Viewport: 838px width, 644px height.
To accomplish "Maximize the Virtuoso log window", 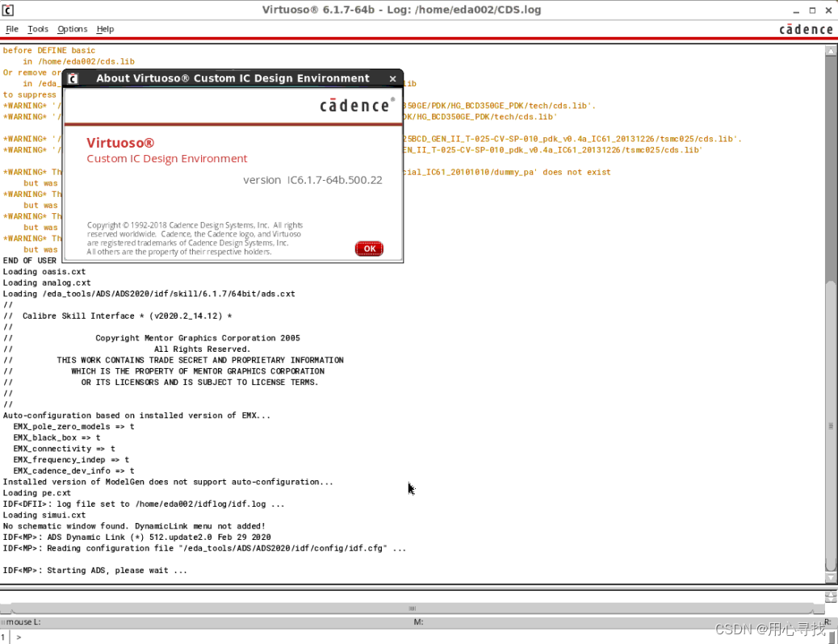I will click(812, 10).
